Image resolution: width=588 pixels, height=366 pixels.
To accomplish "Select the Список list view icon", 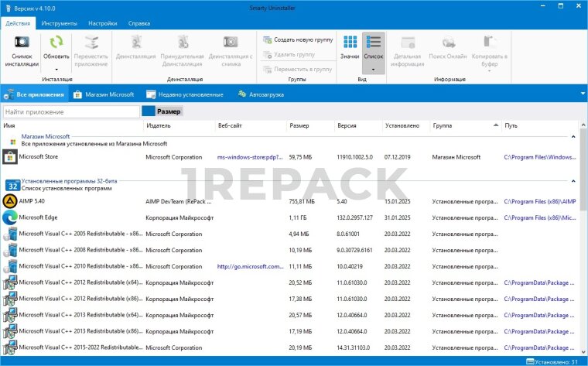I will coord(373,43).
